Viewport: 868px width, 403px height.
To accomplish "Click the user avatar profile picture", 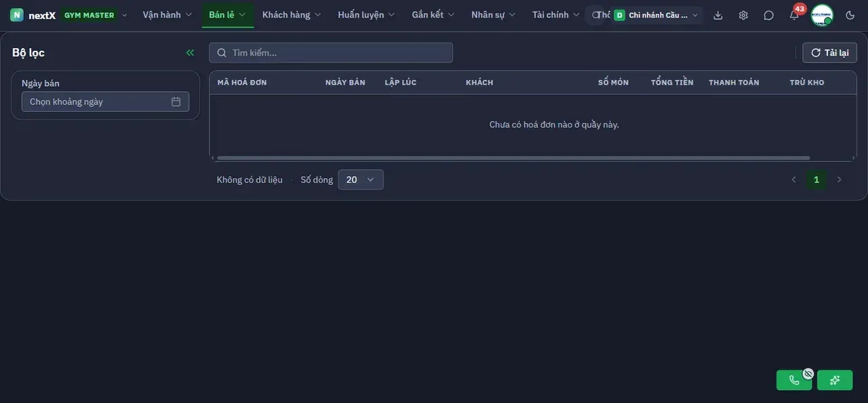I will click(822, 15).
